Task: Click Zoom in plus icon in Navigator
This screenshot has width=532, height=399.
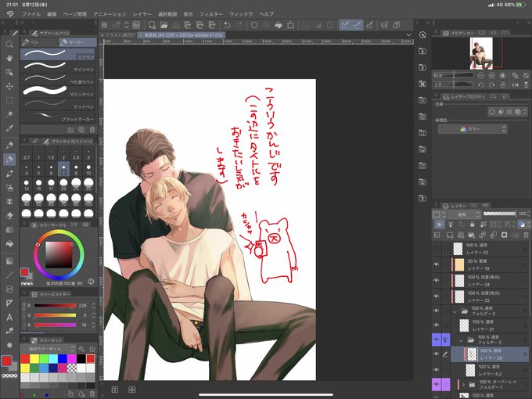Action: (x=491, y=75)
